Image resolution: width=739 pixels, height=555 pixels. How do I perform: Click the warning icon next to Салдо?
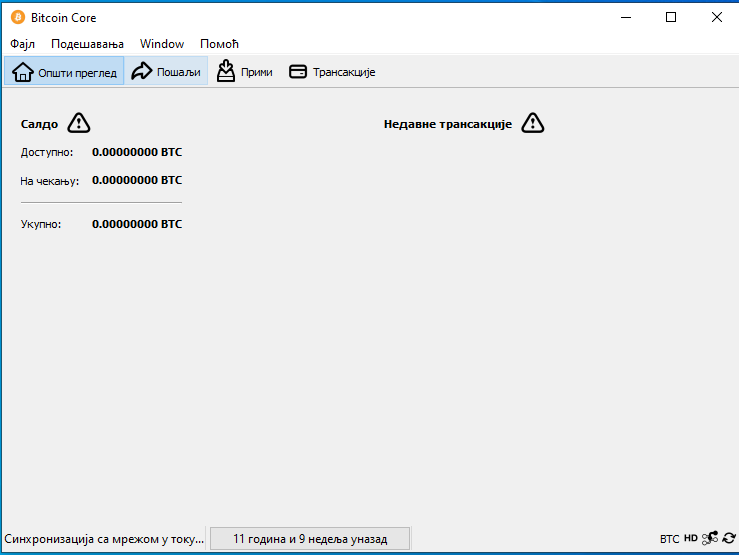point(79,123)
